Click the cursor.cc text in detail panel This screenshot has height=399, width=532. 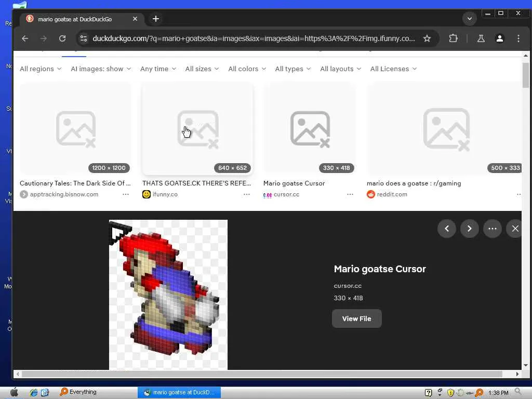(x=348, y=286)
